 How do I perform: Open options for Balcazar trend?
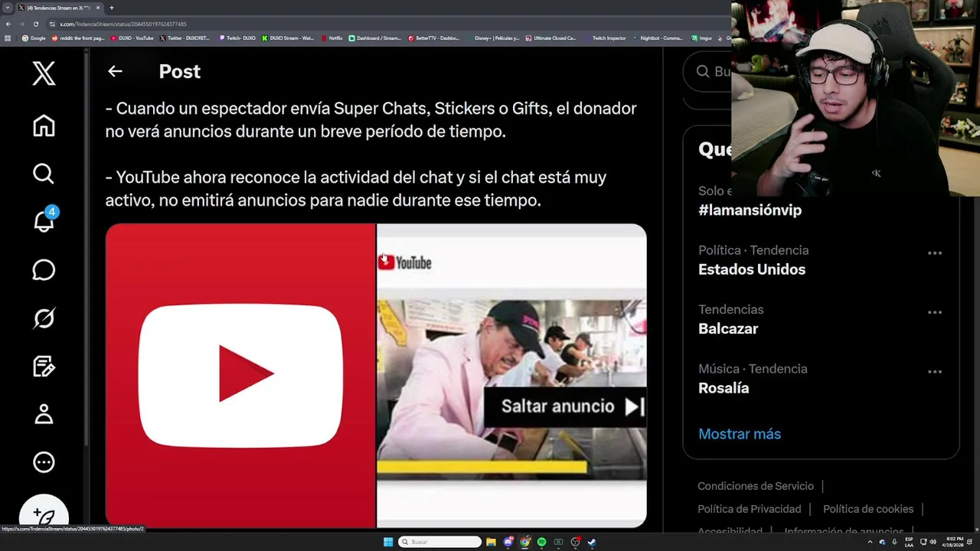tap(935, 312)
